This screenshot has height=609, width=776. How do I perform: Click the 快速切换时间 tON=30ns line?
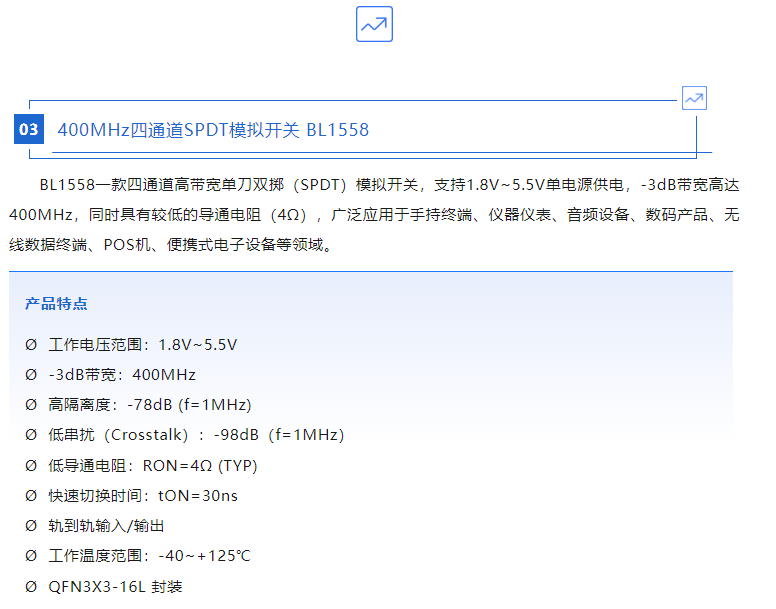click(143, 495)
